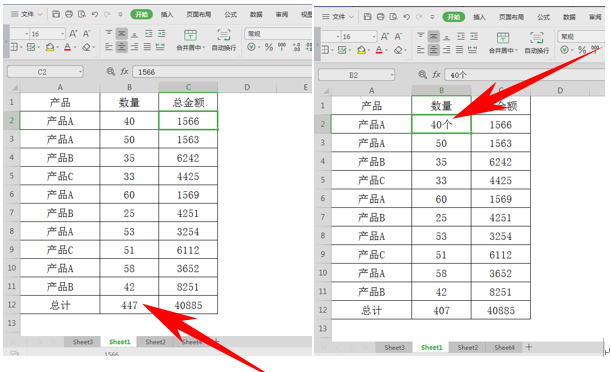Click the print icon in the right window
The height and width of the screenshot is (372, 611).
(380, 17)
